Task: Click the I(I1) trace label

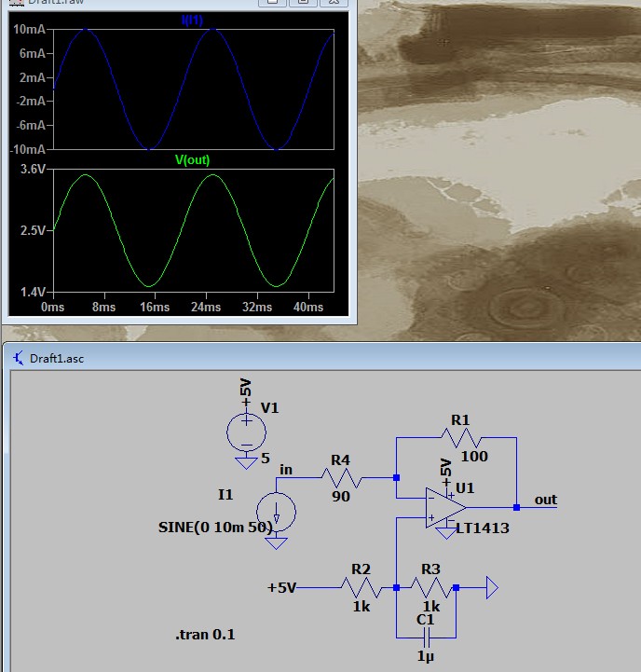Action: (192, 20)
